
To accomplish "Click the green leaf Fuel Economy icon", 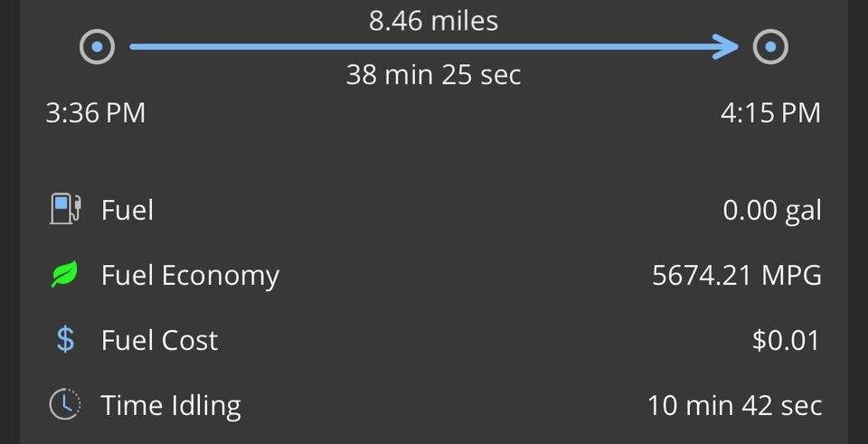I will point(65,275).
